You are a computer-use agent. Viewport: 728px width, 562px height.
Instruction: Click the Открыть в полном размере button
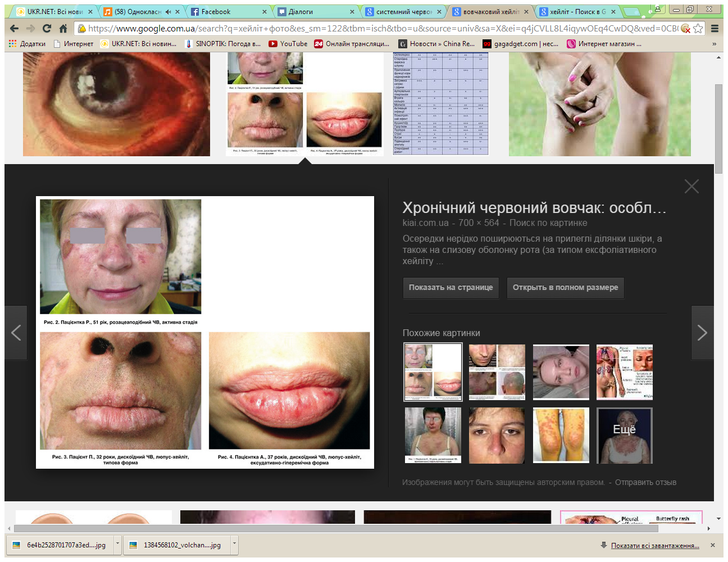(x=565, y=287)
